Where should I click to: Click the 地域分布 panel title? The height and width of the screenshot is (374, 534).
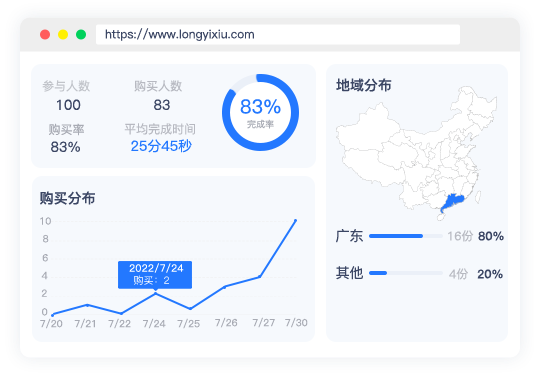click(x=364, y=85)
